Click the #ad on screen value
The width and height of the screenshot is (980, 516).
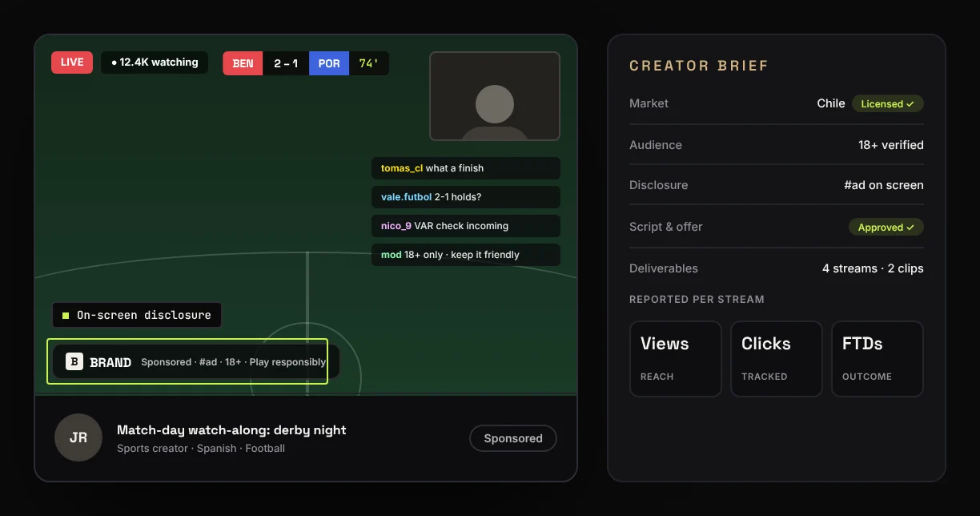coord(884,185)
